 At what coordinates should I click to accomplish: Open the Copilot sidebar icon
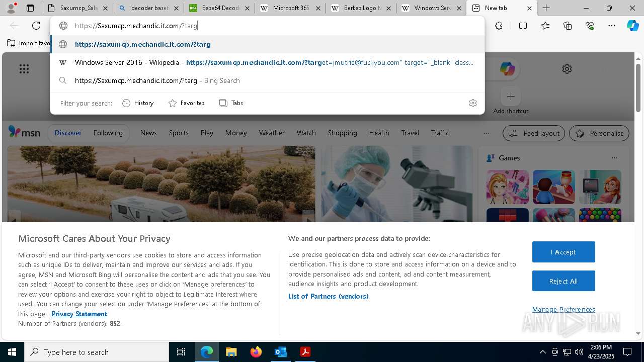pyautogui.click(x=632, y=26)
